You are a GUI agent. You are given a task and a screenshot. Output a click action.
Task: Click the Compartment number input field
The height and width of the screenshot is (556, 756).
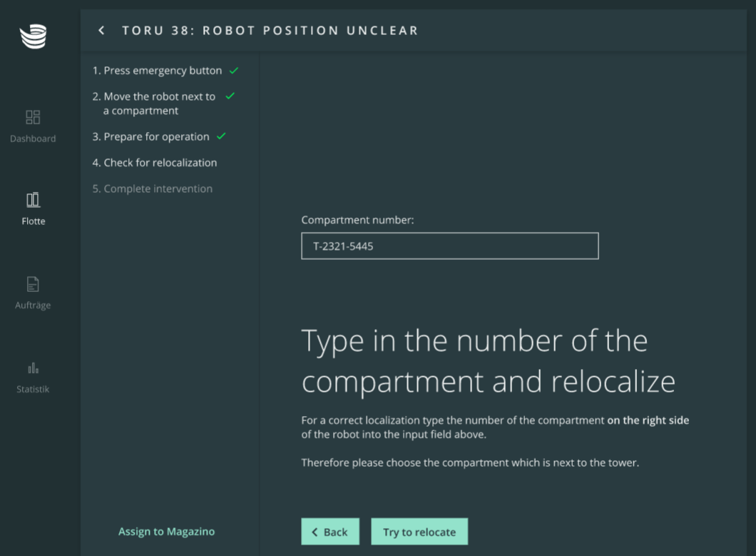449,246
